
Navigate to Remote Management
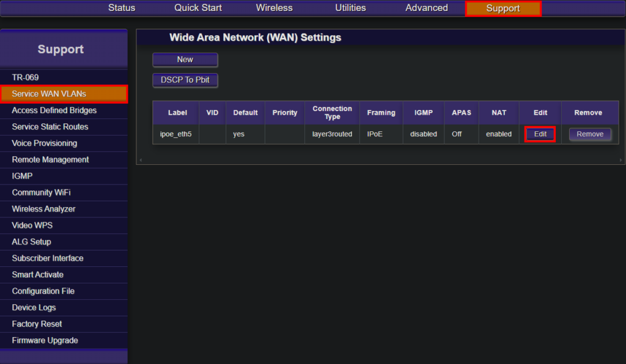point(50,160)
